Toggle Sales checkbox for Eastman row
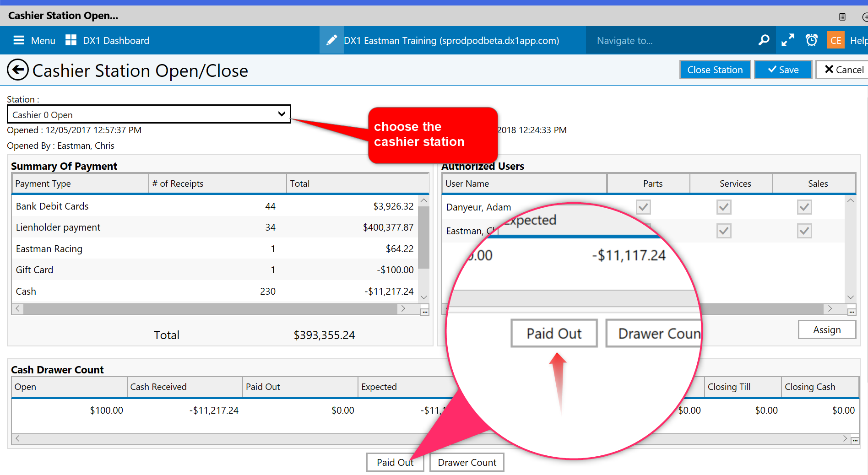Viewport: 868px width, 475px height. (804, 231)
